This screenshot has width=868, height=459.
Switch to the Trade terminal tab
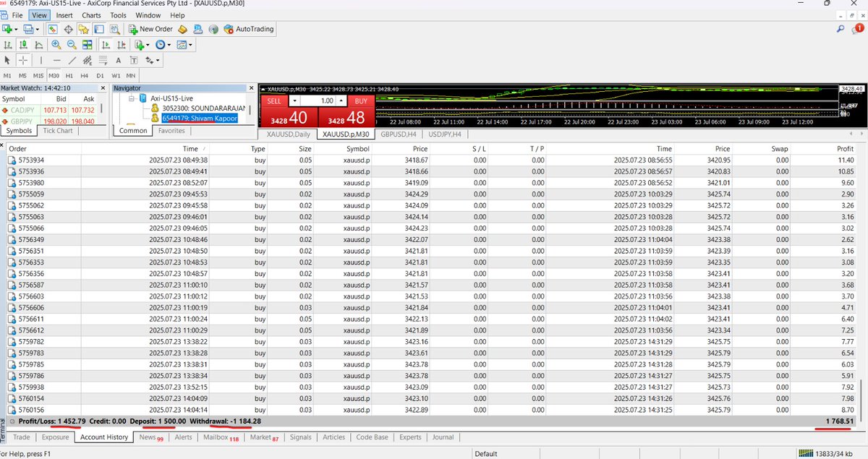22,437
